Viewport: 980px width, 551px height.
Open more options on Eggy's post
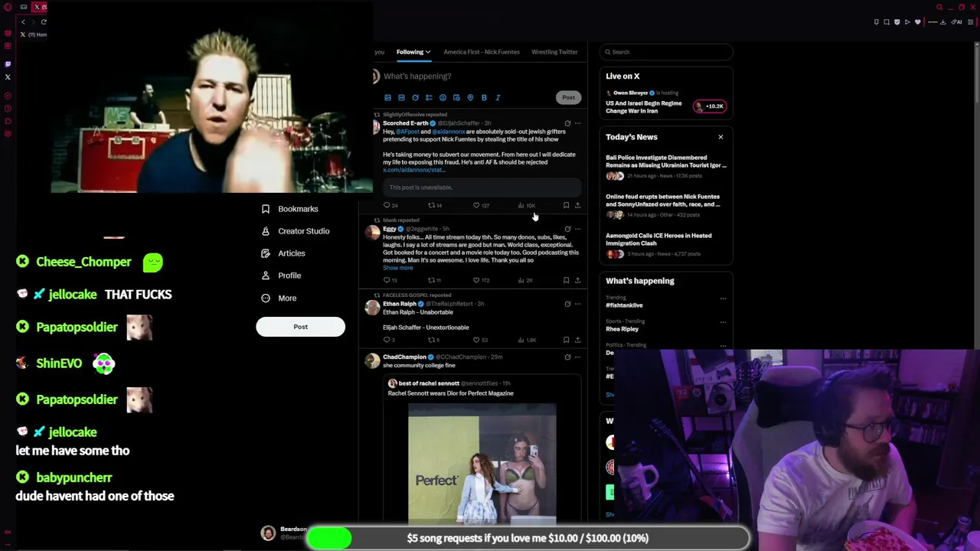pos(577,229)
